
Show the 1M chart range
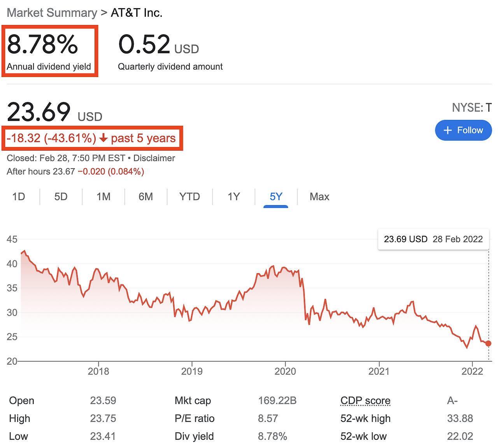point(103,197)
